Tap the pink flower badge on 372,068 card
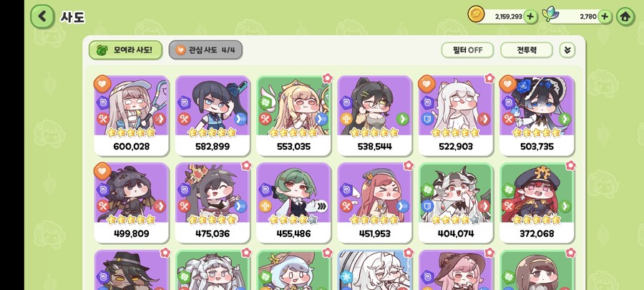Image resolution: width=644 pixels, height=290 pixels. (x=570, y=165)
